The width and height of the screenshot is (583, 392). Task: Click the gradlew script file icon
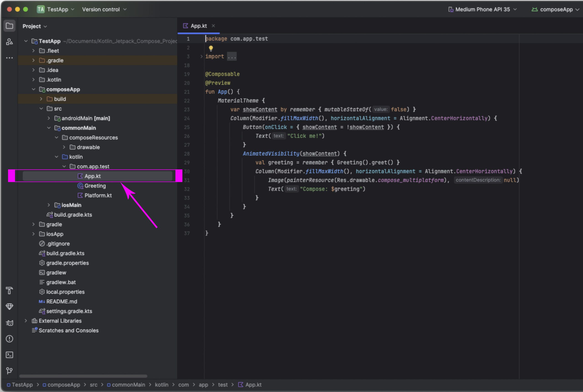tap(42, 273)
